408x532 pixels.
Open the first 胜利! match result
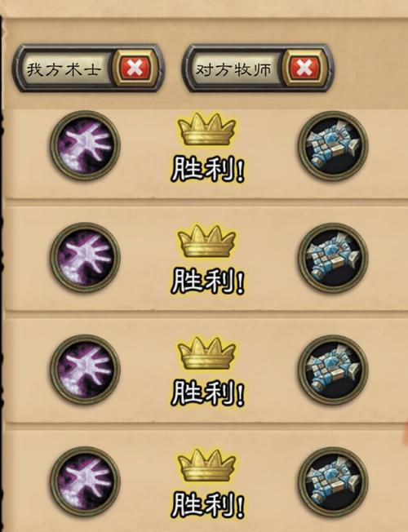coord(208,169)
